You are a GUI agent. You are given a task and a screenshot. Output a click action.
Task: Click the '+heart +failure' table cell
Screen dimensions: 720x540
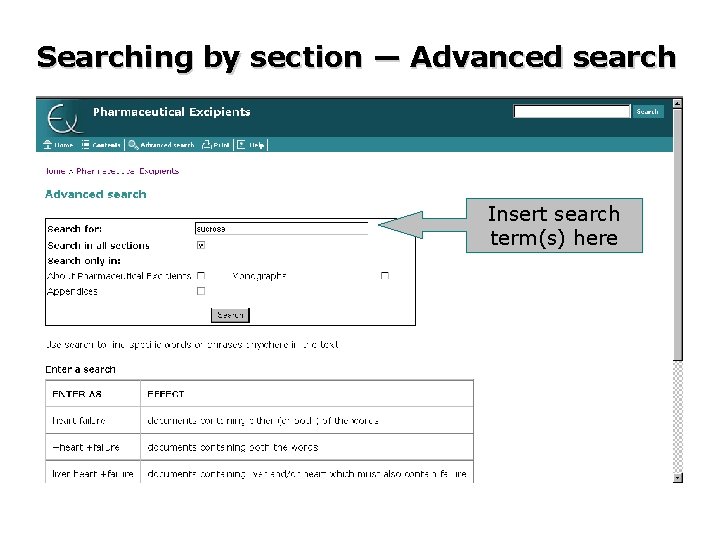click(93, 447)
